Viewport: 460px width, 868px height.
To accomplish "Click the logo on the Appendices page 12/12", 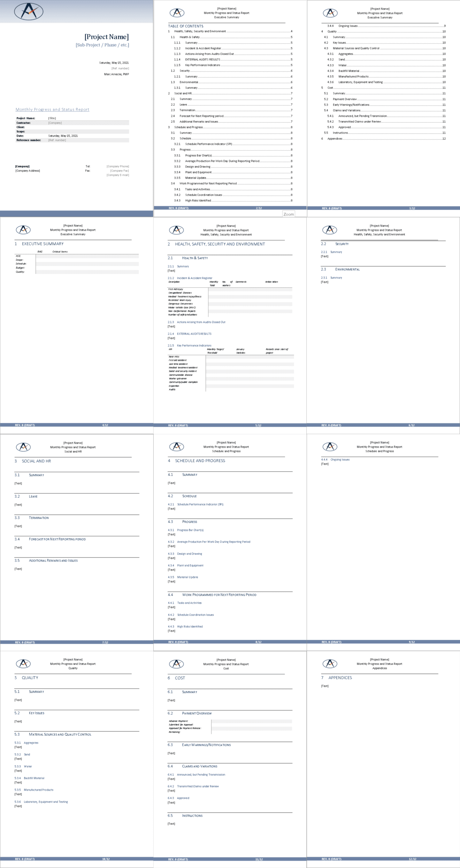I will click(x=330, y=664).
